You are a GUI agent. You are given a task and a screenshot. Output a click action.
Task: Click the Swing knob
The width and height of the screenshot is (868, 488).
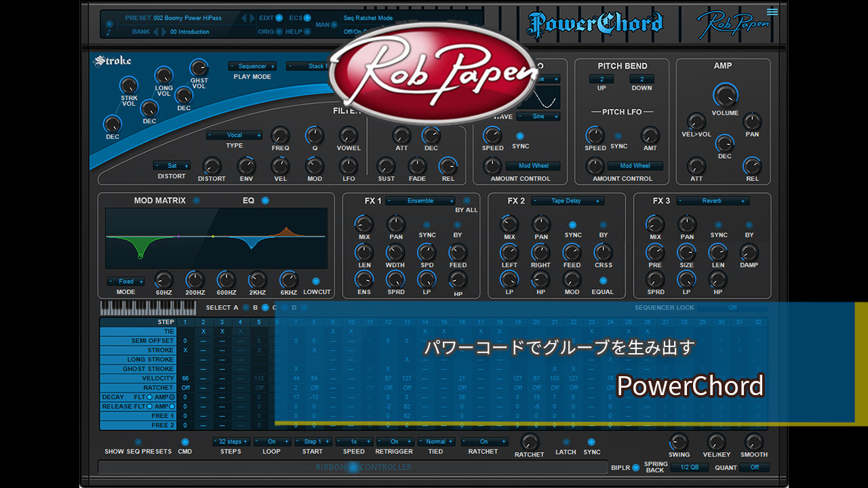pyautogui.click(x=679, y=442)
